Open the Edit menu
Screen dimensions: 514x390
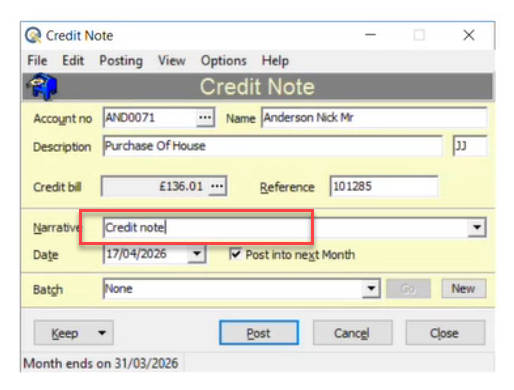73,61
